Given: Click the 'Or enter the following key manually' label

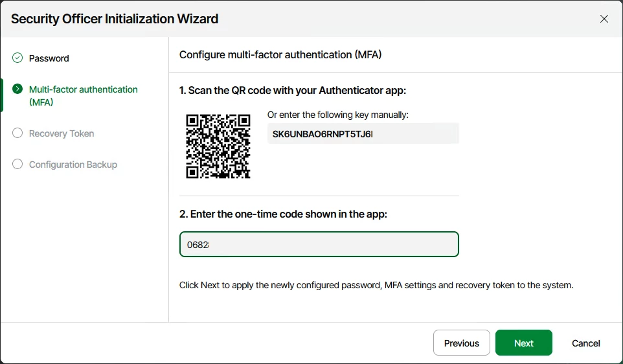Looking at the screenshot, I should tap(337, 115).
